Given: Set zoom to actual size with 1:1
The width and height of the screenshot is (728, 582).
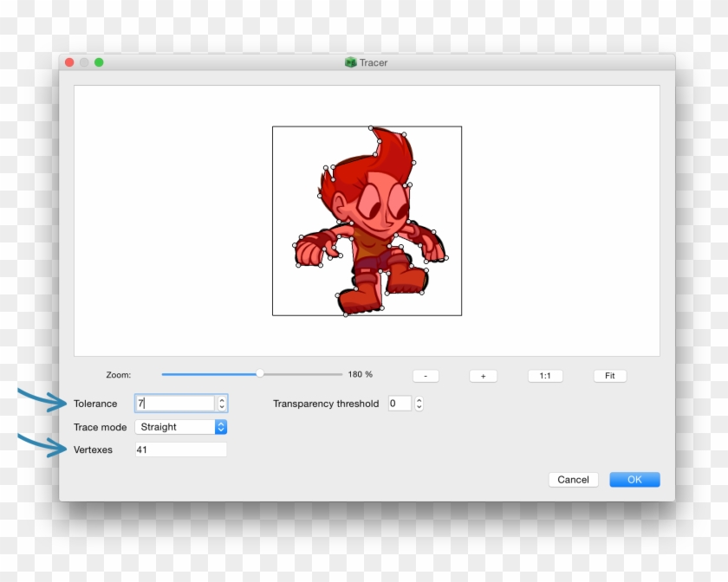Looking at the screenshot, I should pos(545,376).
